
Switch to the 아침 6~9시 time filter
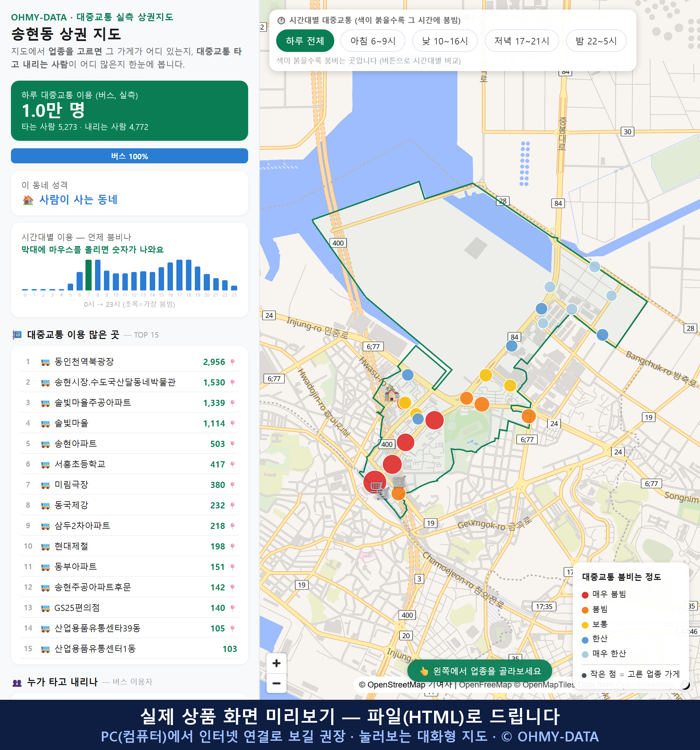(373, 41)
